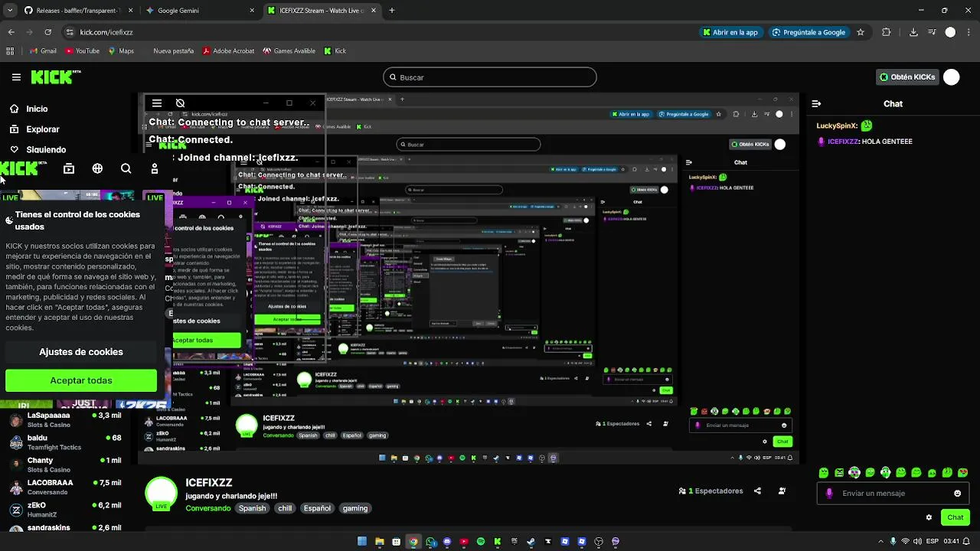Open the Adobe Acrobat bookmark
This screenshot has height=551, width=980.
click(228, 51)
